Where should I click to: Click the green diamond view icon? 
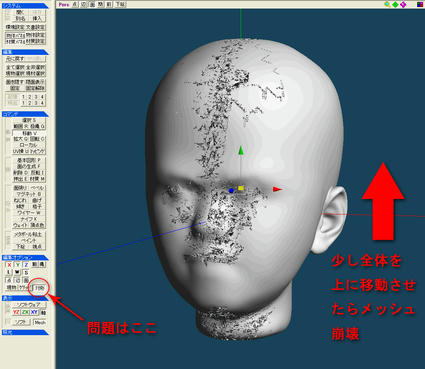(x=395, y=4)
